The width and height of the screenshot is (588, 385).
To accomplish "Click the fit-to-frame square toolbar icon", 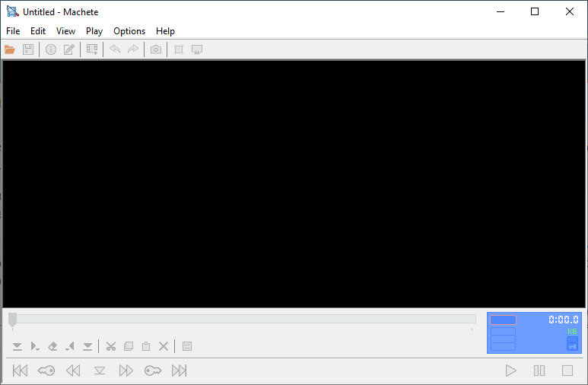I will [x=179, y=49].
